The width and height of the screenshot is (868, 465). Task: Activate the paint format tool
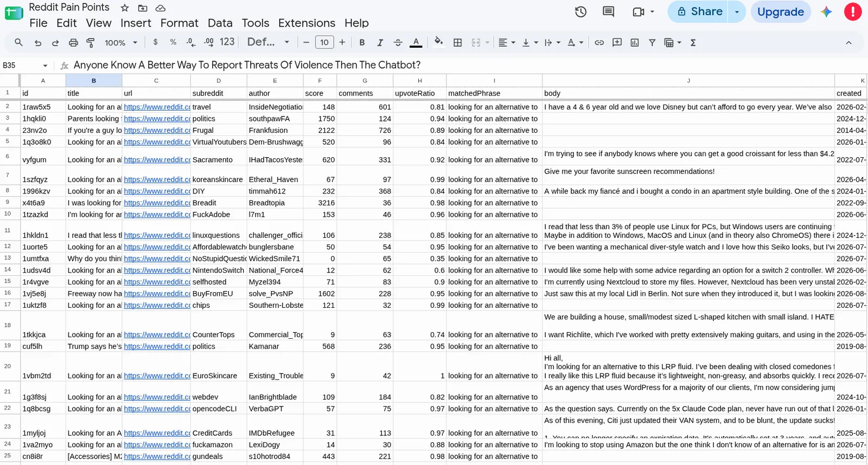coord(91,42)
